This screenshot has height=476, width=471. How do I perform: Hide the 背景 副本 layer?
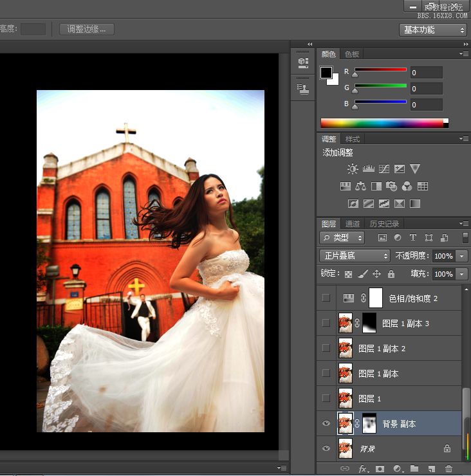[326, 423]
